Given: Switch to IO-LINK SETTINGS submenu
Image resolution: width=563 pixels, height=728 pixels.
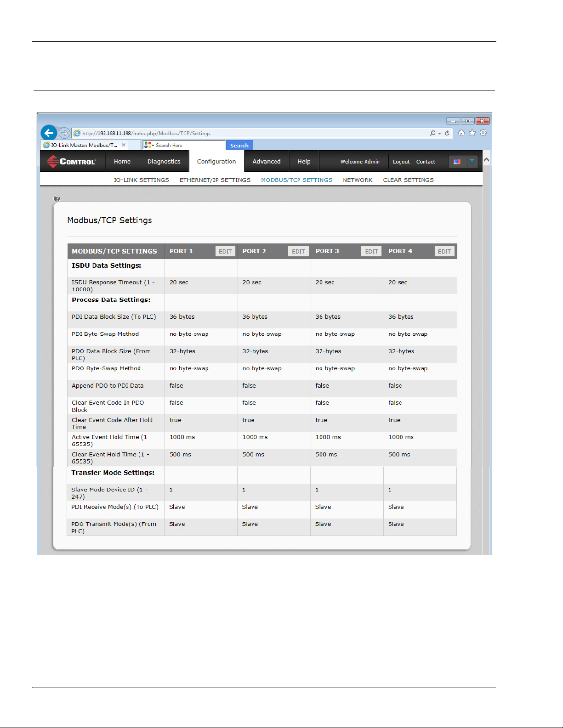Looking at the screenshot, I should tap(142, 180).
